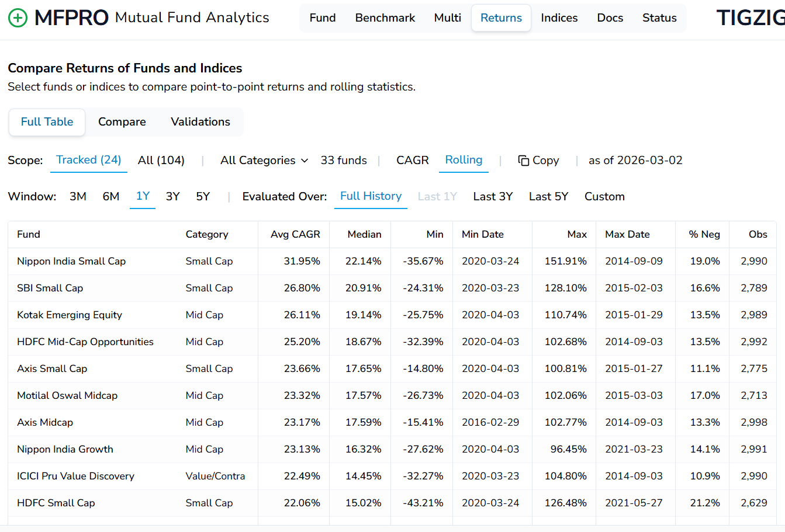
Task: Choose Custom evaluation period
Action: click(x=604, y=197)
